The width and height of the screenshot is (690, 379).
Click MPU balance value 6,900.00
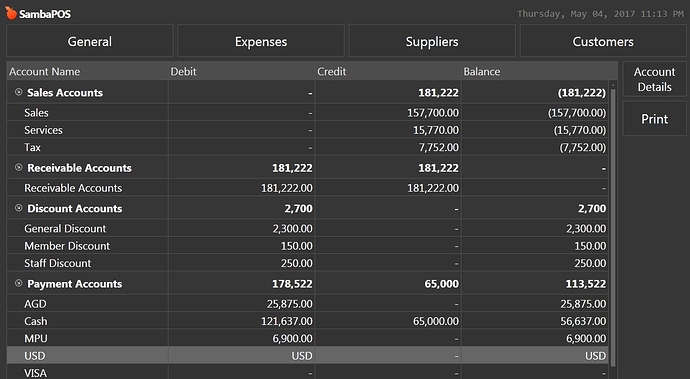[x=586, y=338]
